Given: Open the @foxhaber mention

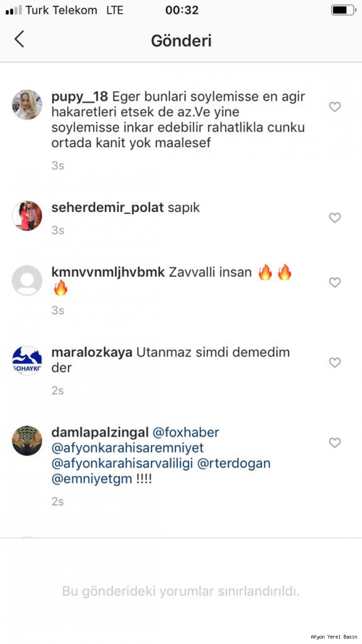Looking at the screenshot, I should coord(186,433).
